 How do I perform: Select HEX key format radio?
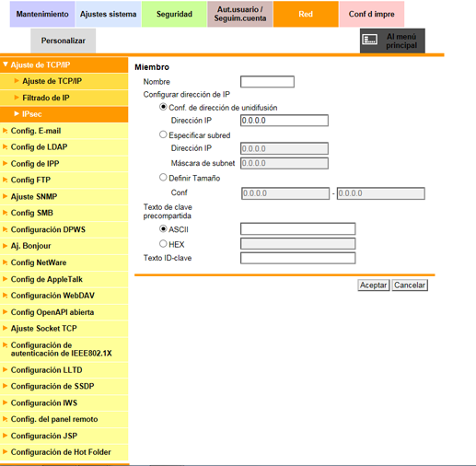point(163,244)
